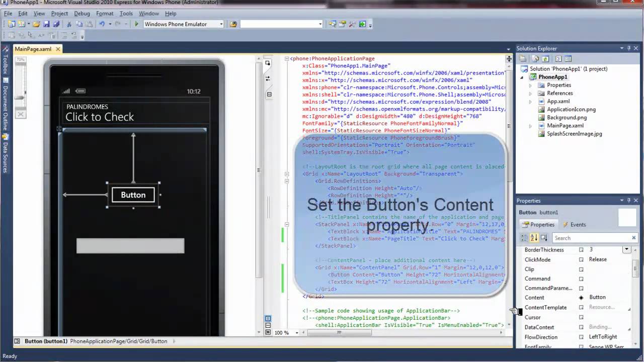
Task: Click the advanced marker beside ClickMode
Action: click(581, 259)
